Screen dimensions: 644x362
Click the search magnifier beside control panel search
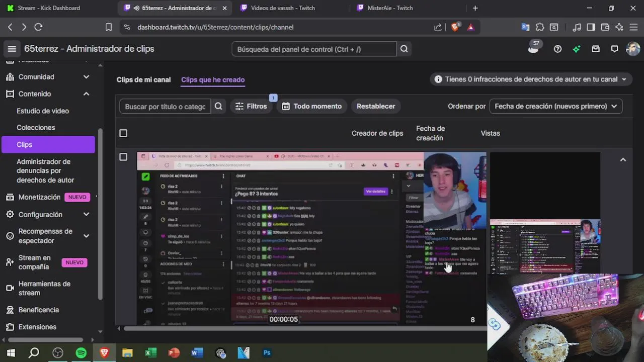(404, 49)
